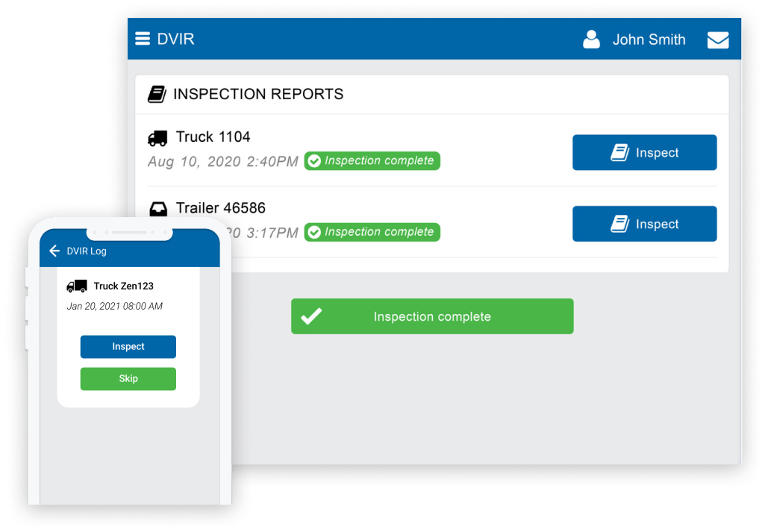Click the large white checkmark on green bar
The width and height of the screenshot is (765, 532).
(x=311, y=316)
